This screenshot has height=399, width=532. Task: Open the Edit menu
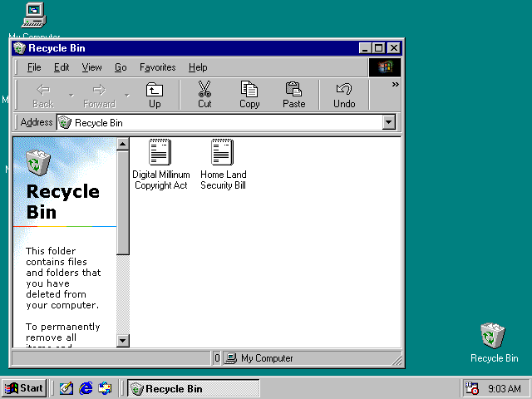click(x=62, y=67)
